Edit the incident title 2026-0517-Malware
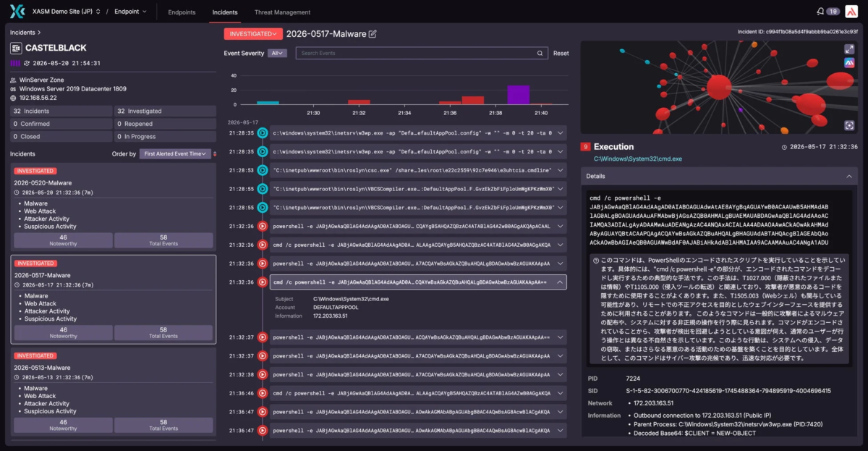 [373, 34]
